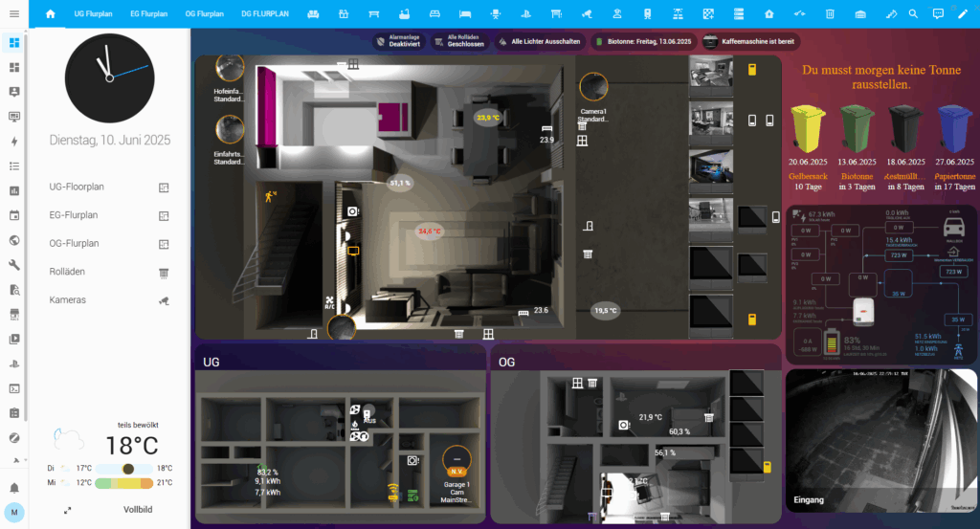Edit the dashboard with the pencil icon
This screenshot has width=980, height=529.
(x=963, y=13)
